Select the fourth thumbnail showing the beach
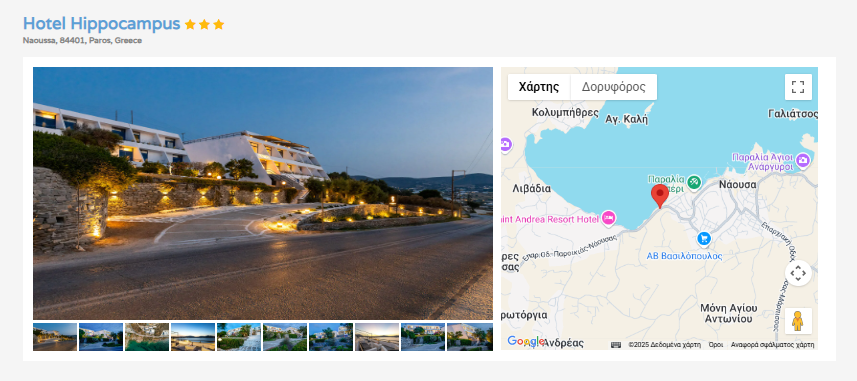This screenshot has width=857, height=381. [x=192, y=337]
